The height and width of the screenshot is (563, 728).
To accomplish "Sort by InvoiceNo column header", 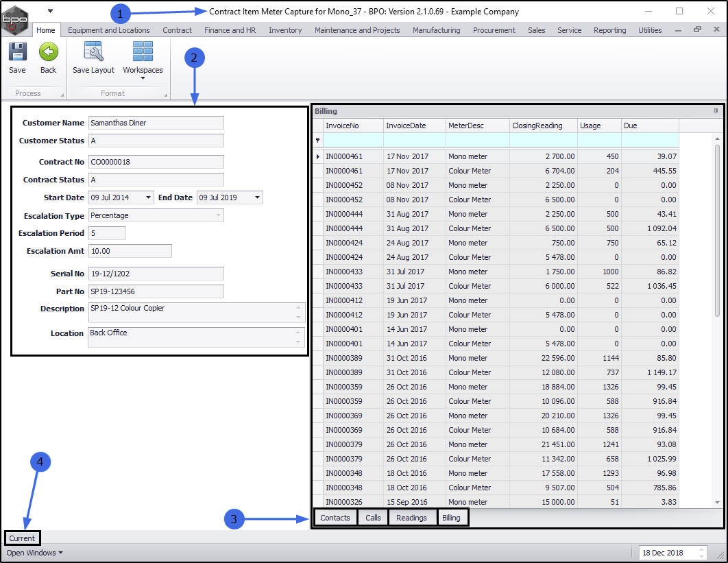I will click(353, 126).
